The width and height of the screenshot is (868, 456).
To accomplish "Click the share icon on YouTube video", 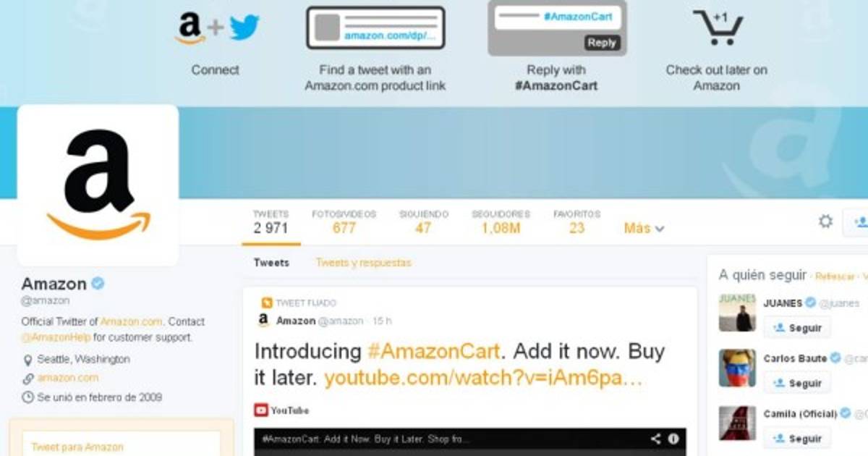I will (x=655, y=439).
